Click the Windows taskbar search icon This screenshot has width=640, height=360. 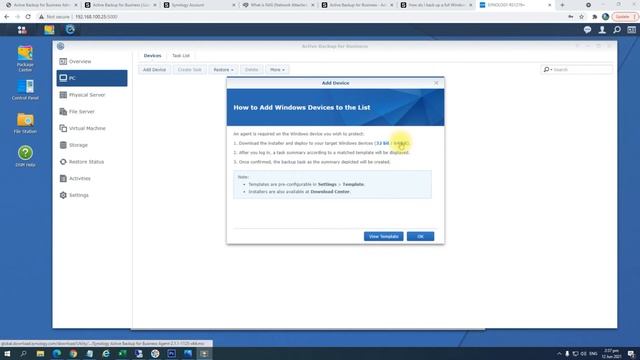pyautogui.click(x=24, y=354)
